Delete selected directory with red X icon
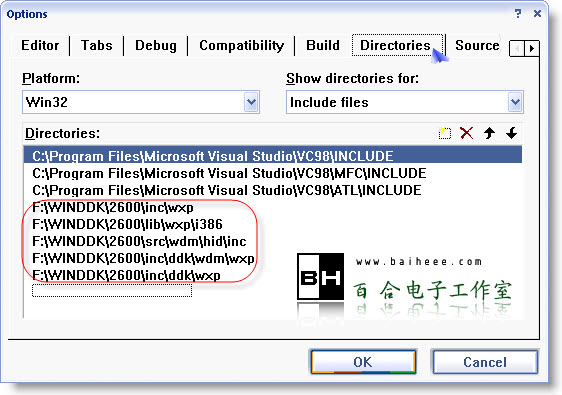The width and height of the screenshot is (562, 395). pyautogui.click(x=467, y=133)
